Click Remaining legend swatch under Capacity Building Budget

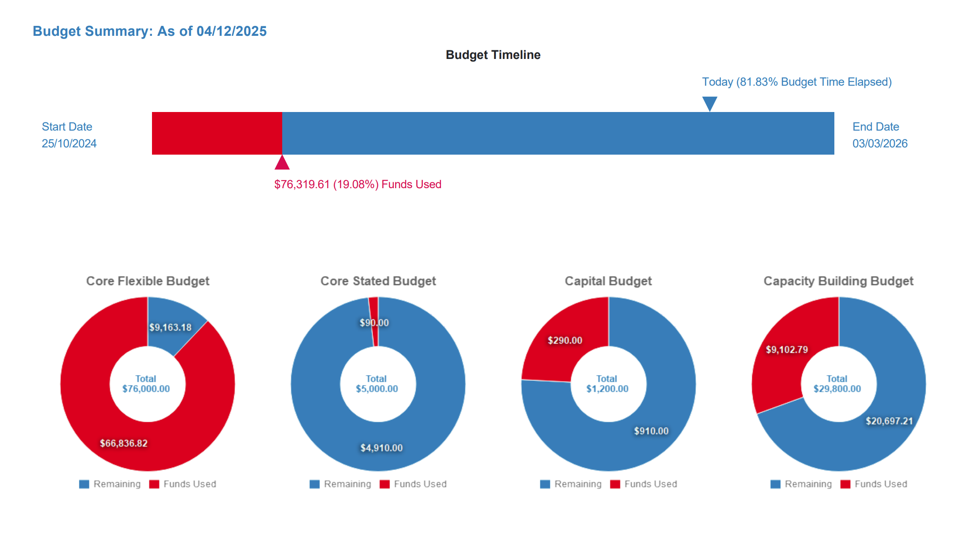pos(775,484)
